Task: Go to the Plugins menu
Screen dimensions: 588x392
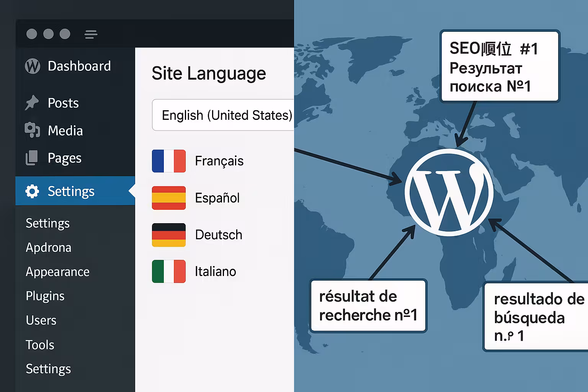Action: click(45, 296)
